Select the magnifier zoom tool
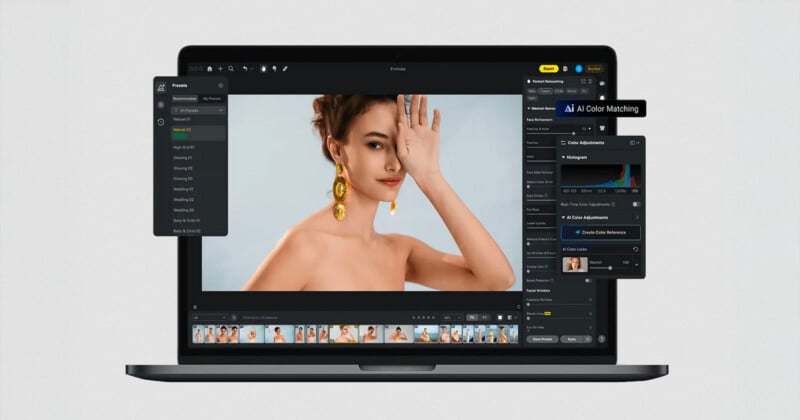Screen dimensions: 800x420 coord(230,69)
